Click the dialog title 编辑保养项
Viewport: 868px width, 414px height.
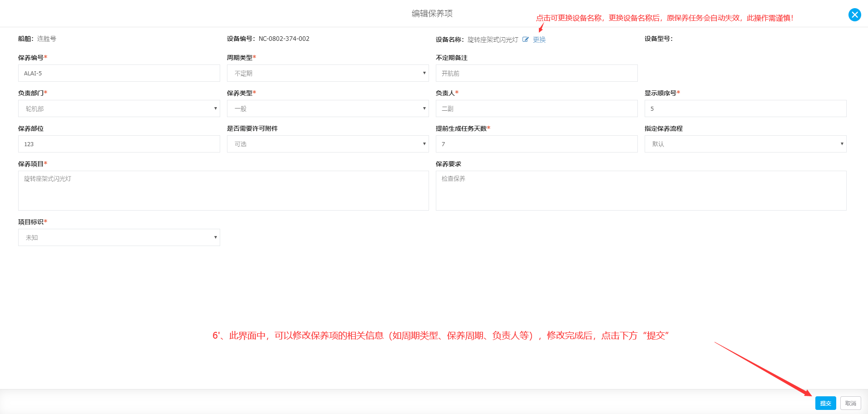[x=432, y=14]
